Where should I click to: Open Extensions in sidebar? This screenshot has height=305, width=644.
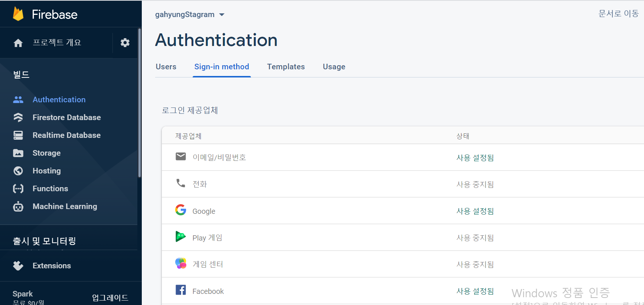pyautogui.click(x=52, y=266)
